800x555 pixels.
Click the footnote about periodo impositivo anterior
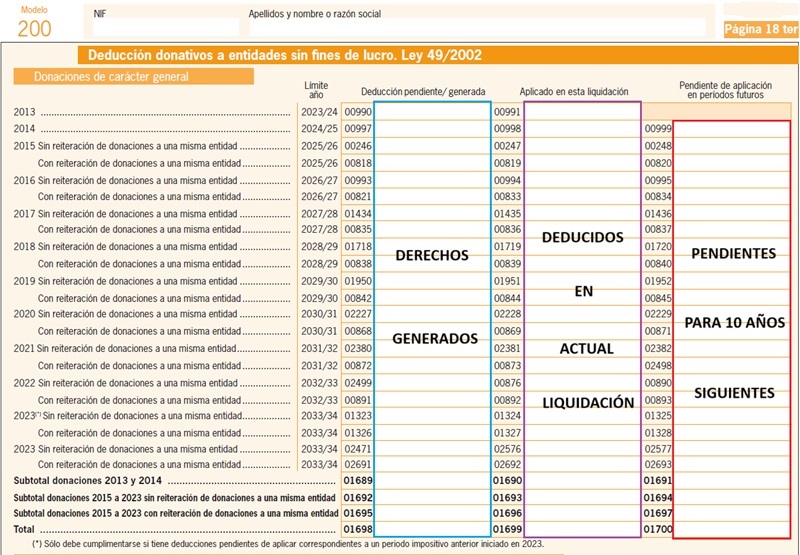[288, 544]
